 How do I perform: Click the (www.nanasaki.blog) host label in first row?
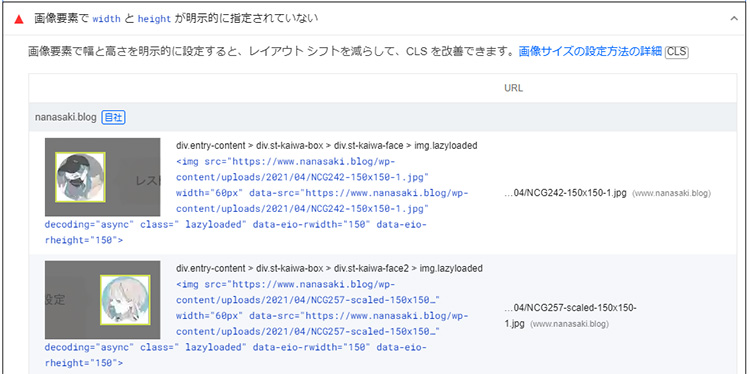[671, 194]
